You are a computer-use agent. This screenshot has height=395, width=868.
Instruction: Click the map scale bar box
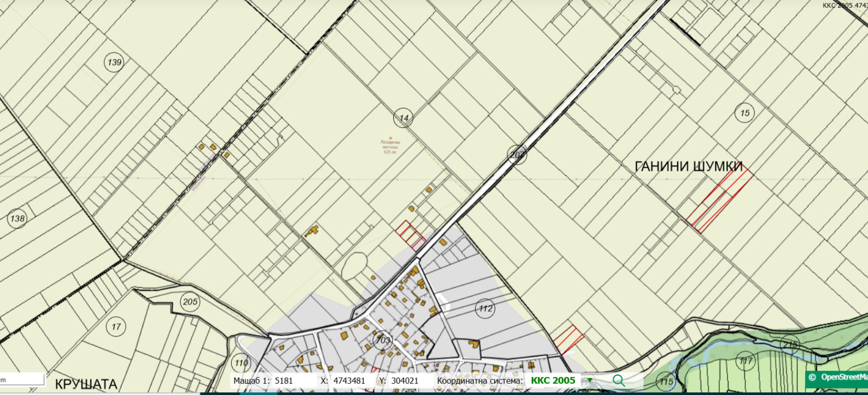(22, 379)
